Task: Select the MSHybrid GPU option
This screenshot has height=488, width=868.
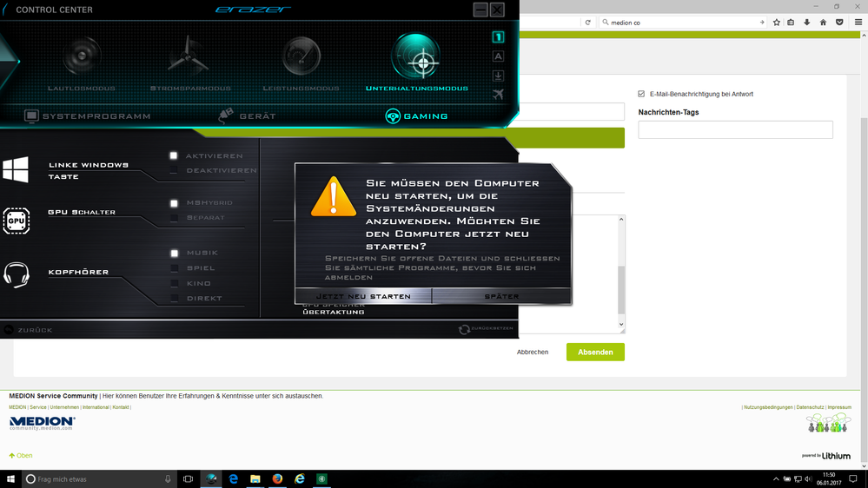Action: 175,203
